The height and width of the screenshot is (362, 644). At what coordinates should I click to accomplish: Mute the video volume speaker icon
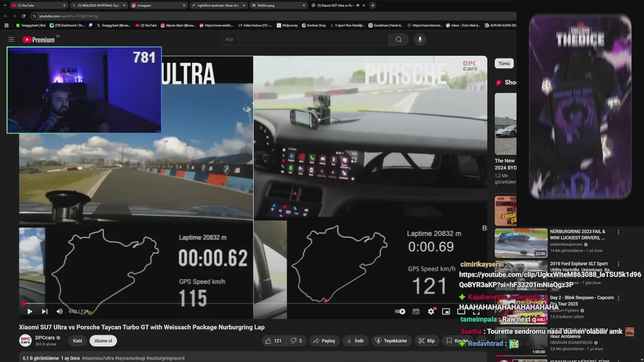pos(59,311)
